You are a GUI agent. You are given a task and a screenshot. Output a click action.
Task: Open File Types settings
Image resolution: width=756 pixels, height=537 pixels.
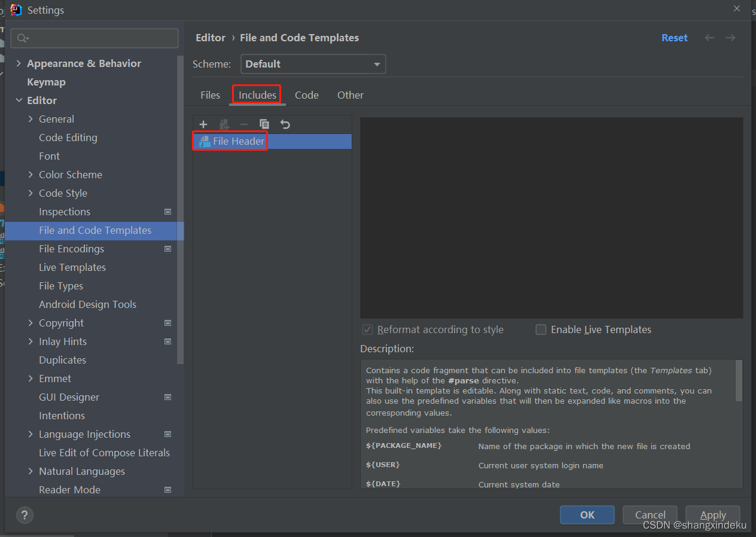[61, 286]
